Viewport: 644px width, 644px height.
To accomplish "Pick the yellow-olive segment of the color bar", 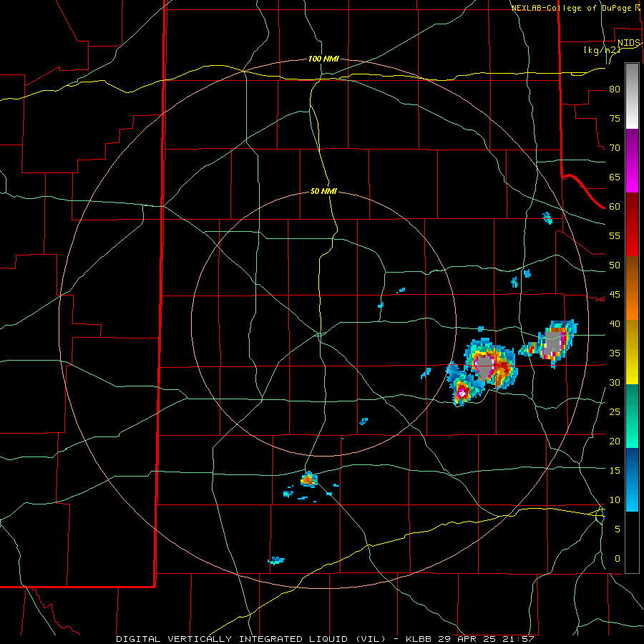I will click(x=632, y=352).
